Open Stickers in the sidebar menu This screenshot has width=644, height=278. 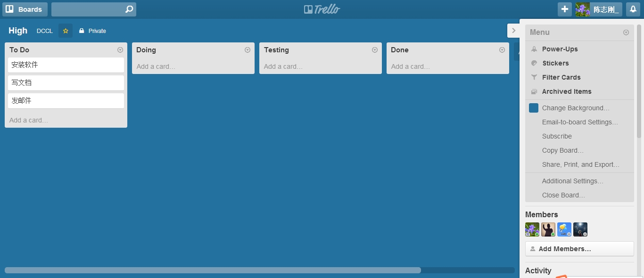(555, 63)
